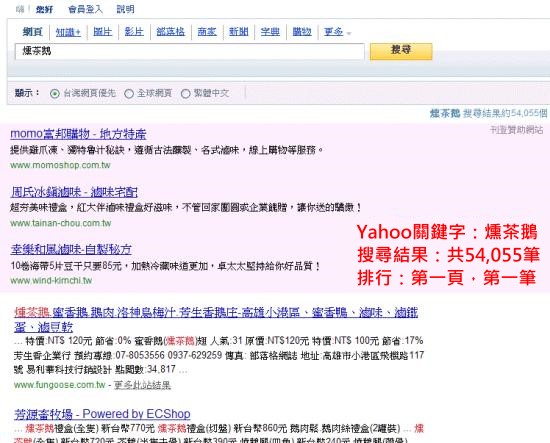The image size is (550, 443).
Task: Open the 芳源畜牧場 Powered by ECShop result
Action: click(x=102, y=414)
